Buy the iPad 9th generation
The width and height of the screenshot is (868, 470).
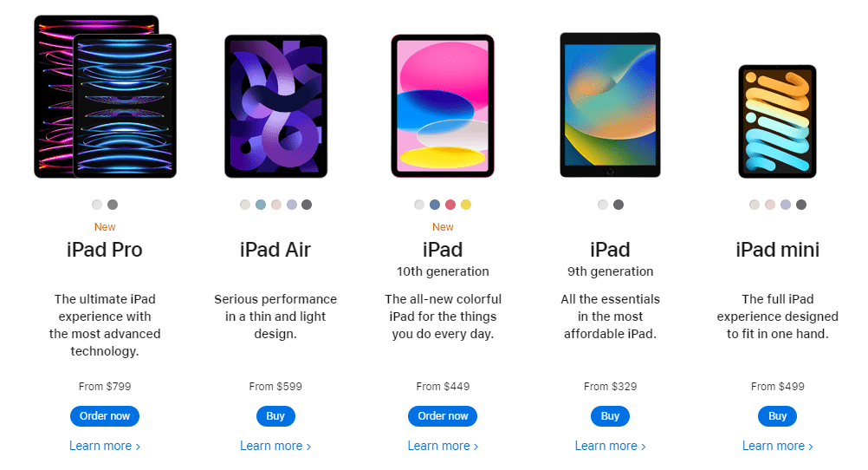coord(610,415)
